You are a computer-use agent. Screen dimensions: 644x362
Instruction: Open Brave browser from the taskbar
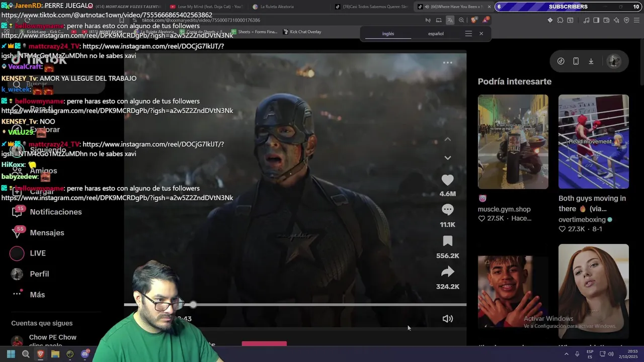click(x=40, y=354)
